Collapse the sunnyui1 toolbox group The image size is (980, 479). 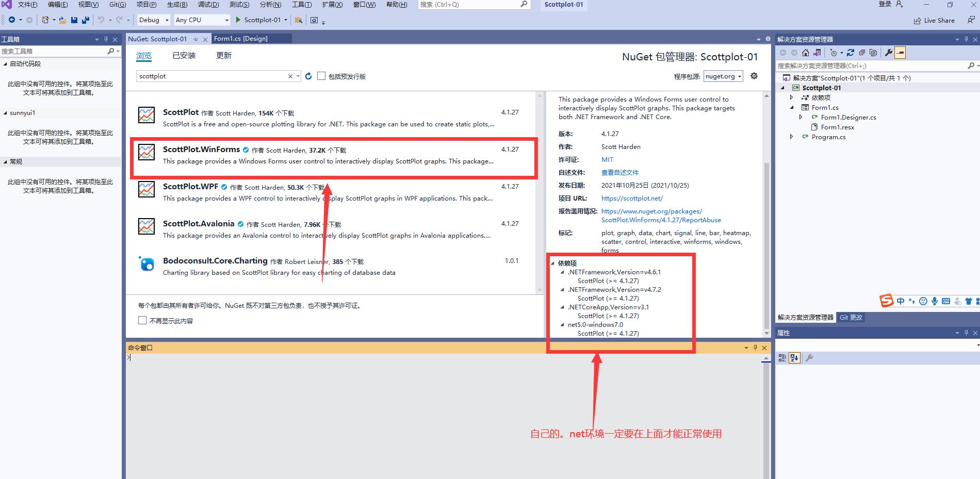[x=5, y=113]
